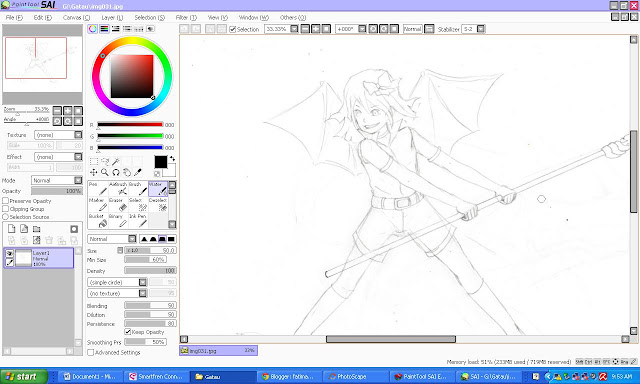640x384 pixels.
Task: Open the Windows start menu
Action: [x=23, y=376]
